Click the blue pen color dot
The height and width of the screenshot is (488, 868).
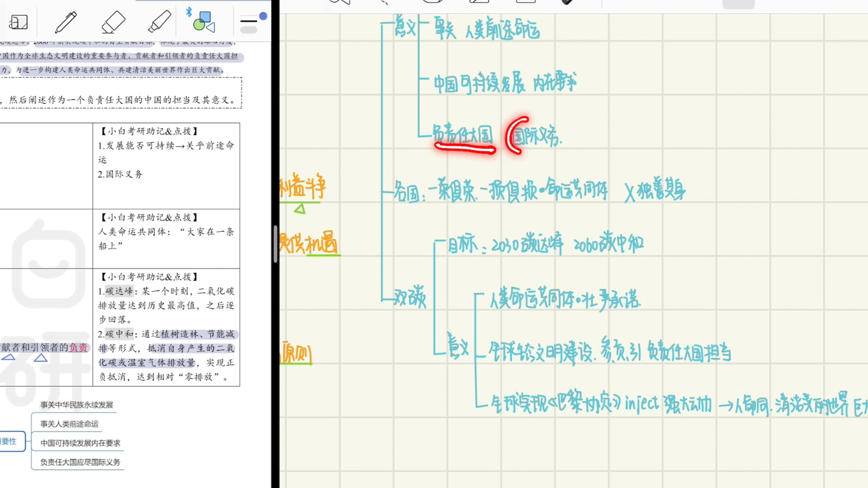coord(263,16)
